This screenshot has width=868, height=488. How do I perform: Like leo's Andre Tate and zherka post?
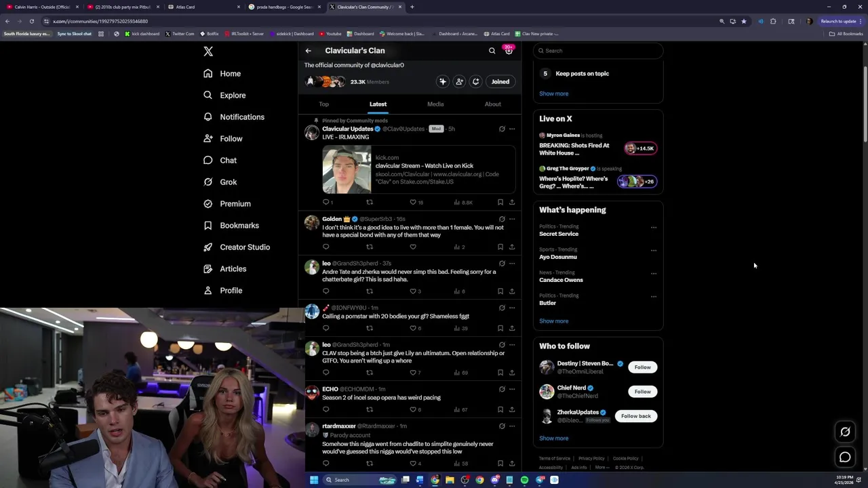[413, 291]
